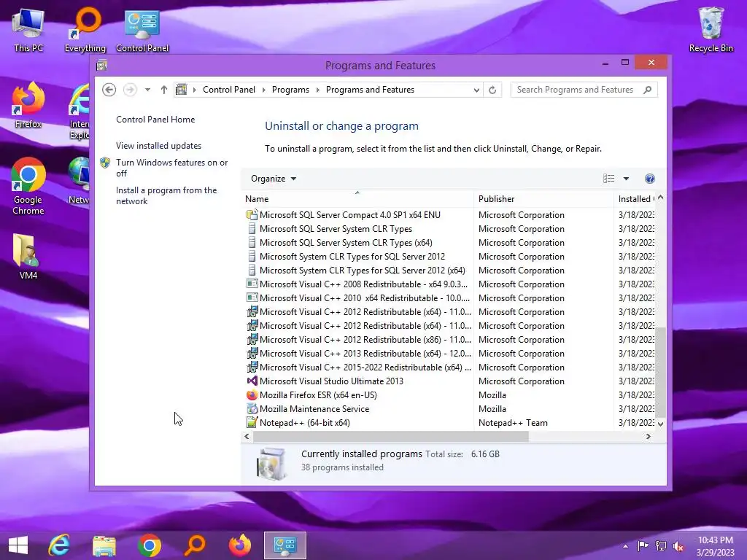Click Install a program from the network
This screenshot has width=747, height=560.
(166, 195)
